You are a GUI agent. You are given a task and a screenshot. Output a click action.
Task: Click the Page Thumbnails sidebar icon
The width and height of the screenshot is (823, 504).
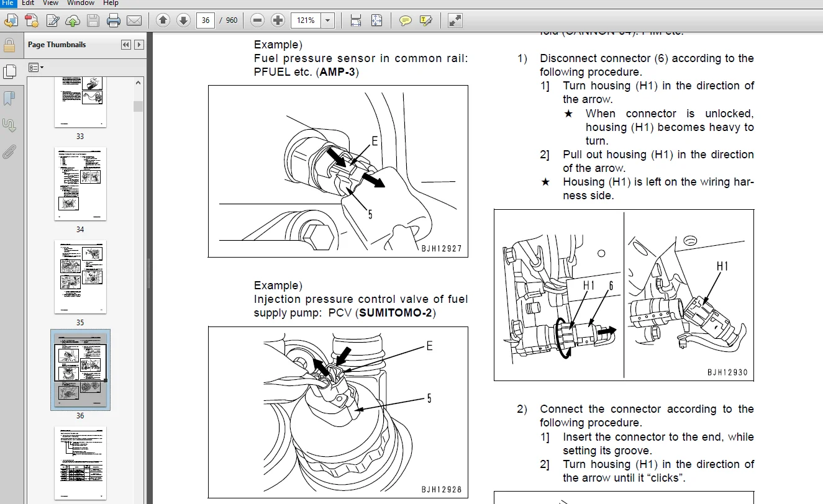[x=9, y=71]
